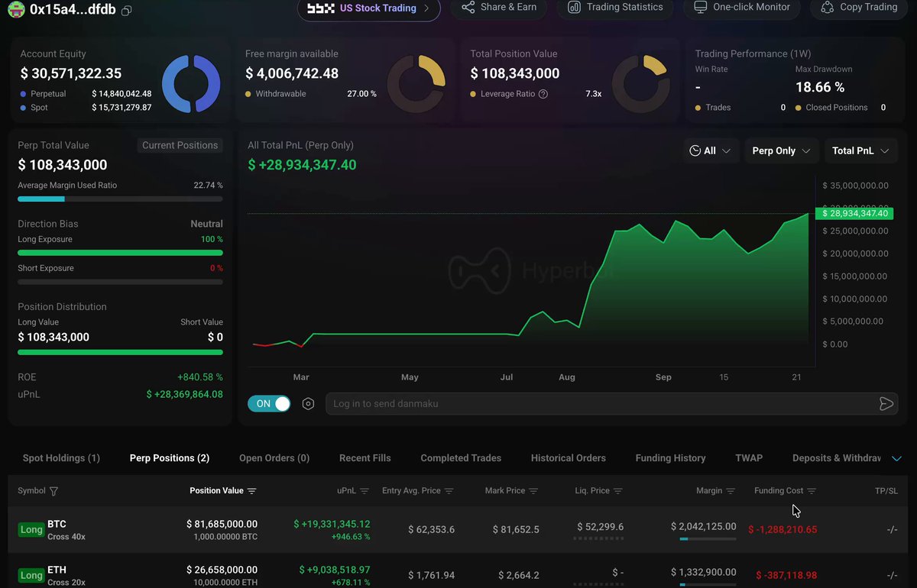
Task: Click the ETH Long badge
Action: [x=31, y=575]
